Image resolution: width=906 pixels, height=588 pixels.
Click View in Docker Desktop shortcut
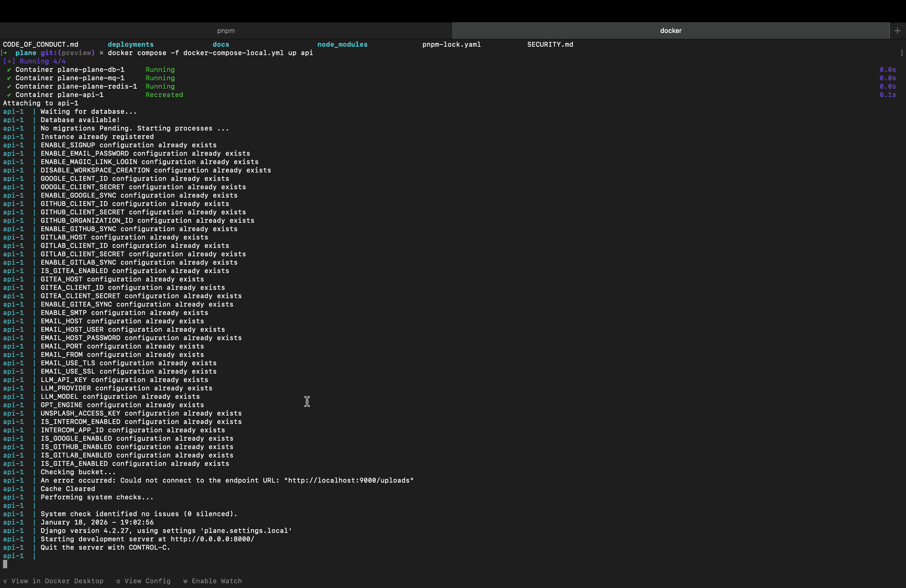(53, 581)
